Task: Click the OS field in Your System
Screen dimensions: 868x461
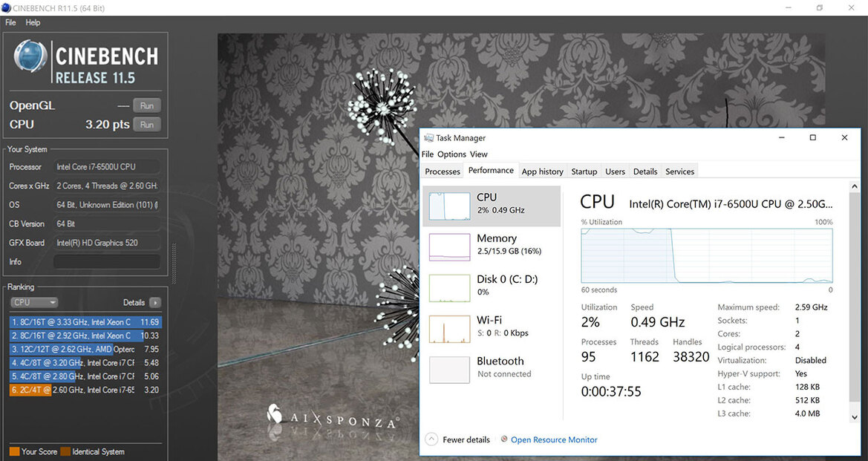Action: (x=107, y=205)
